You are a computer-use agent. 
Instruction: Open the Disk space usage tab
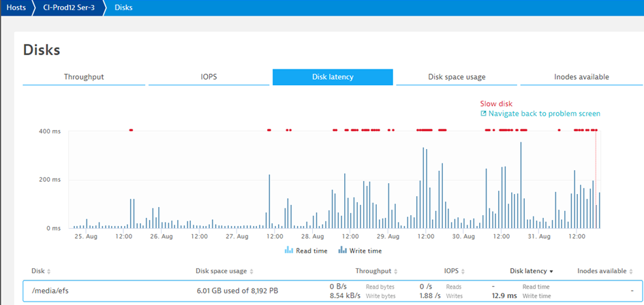click(457, 77)
